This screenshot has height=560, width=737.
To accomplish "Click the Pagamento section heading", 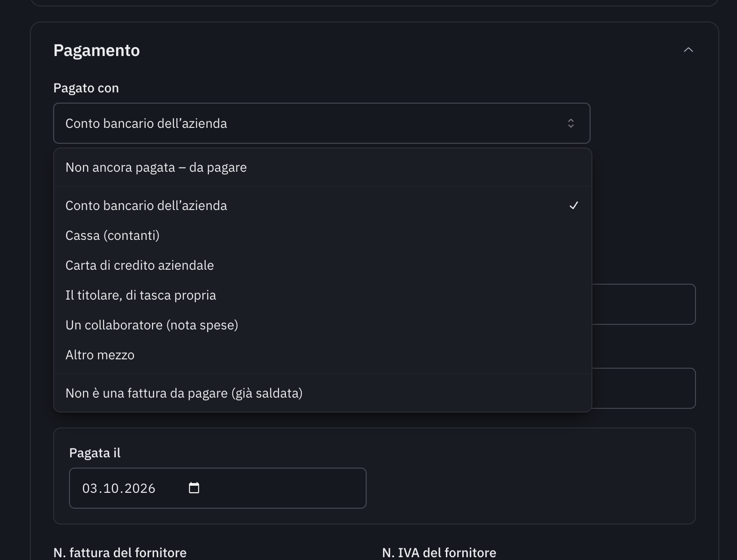I will click(x=97, y=50).
